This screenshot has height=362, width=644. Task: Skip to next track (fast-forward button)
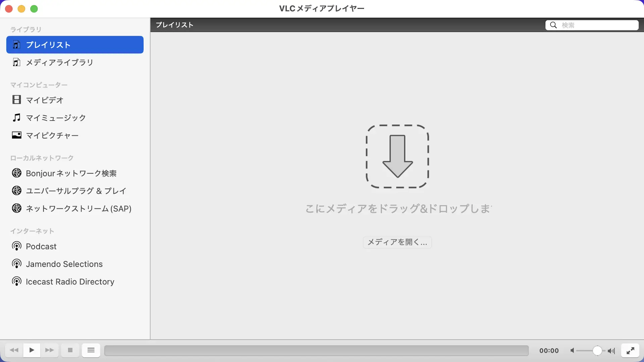pyautogui.click(x=50, y=350)
